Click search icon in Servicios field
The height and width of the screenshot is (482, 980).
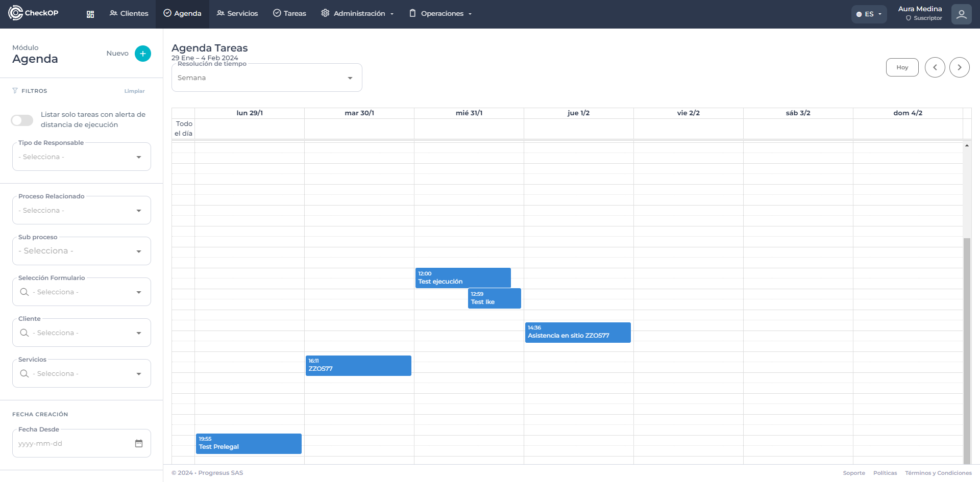(24, 373)
